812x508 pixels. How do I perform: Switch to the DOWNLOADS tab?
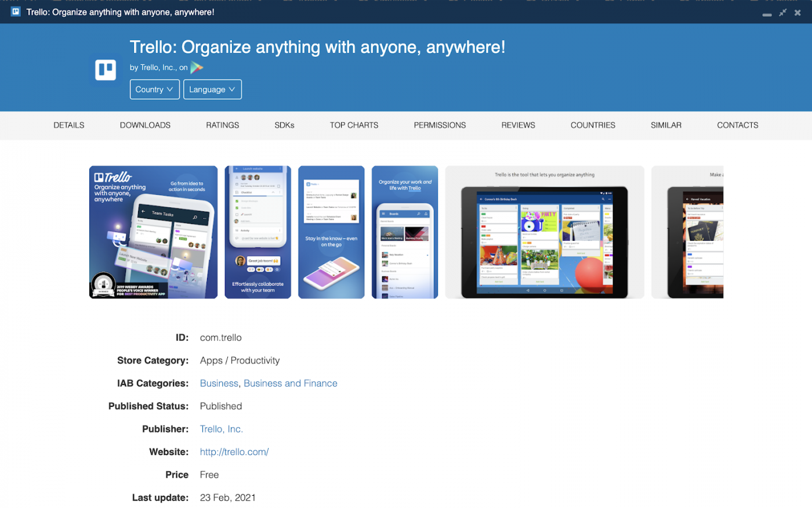tap(145, 125)
